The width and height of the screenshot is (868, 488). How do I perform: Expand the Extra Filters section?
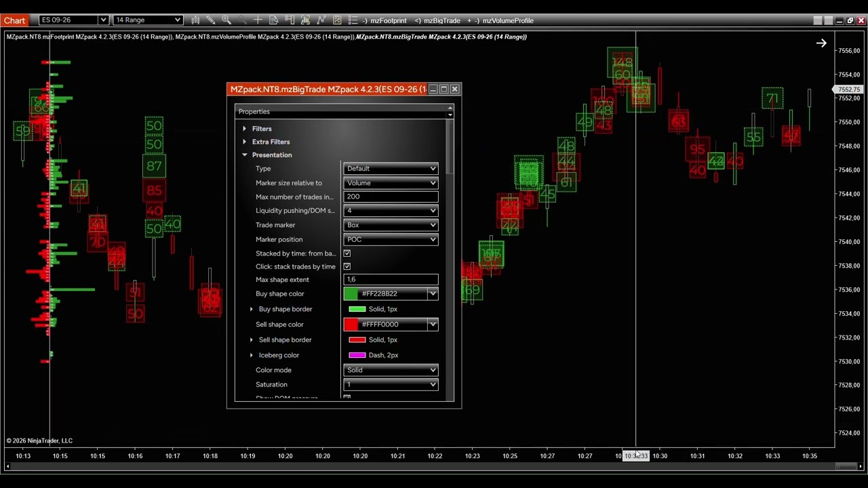coord(244,142)
